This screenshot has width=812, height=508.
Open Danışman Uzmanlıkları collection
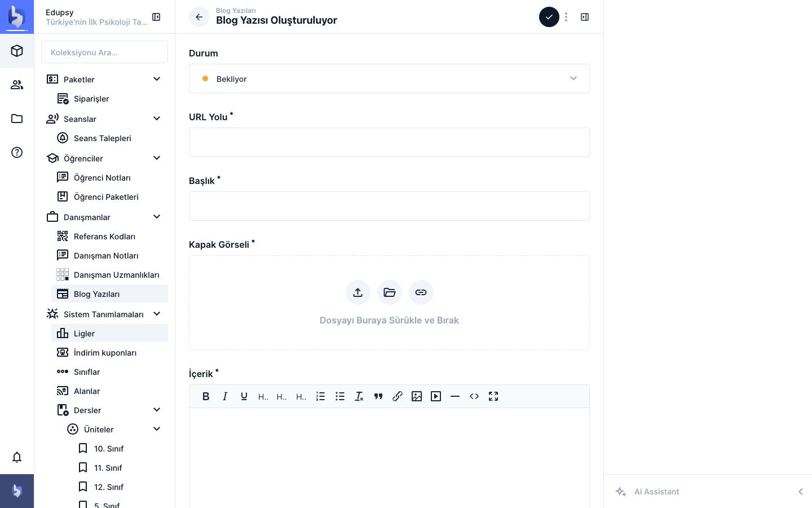click(109, 275)
